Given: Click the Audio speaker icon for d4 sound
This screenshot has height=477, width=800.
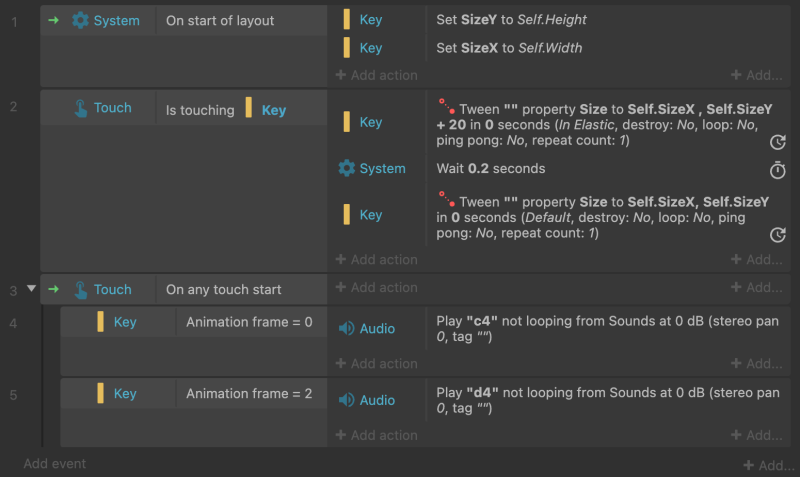Looking at the screenshot, I should coord(346,400).
